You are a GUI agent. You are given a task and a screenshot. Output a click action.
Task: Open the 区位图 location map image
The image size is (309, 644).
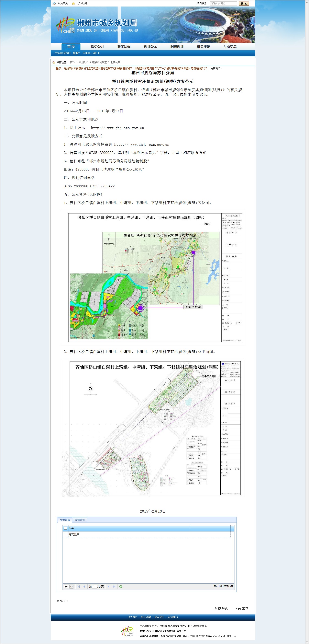155,278
